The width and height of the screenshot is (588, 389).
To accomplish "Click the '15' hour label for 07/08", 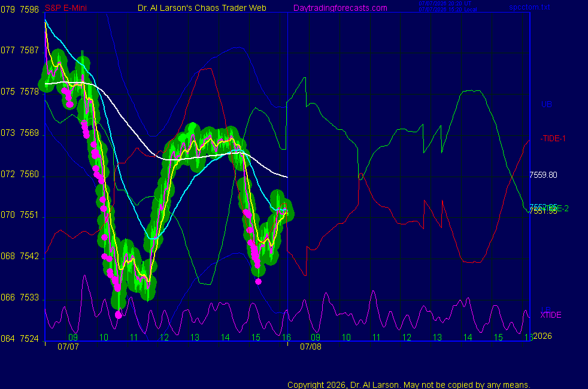I will point(498,338).
